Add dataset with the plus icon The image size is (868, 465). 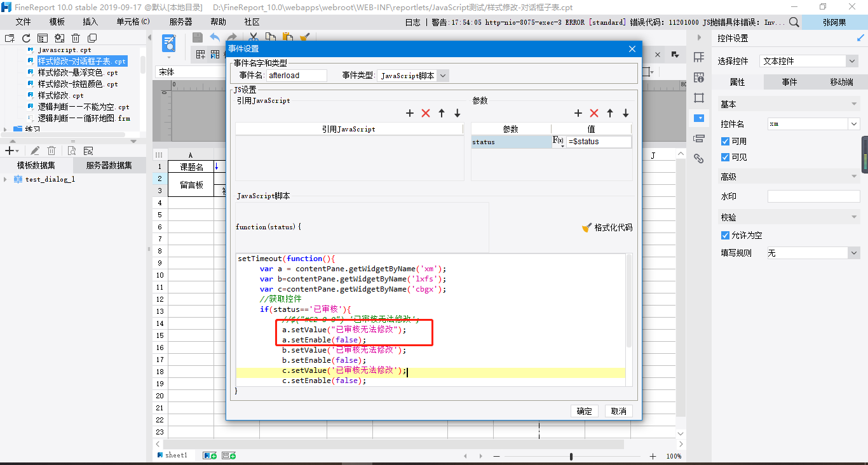click(x=9, y=151)
